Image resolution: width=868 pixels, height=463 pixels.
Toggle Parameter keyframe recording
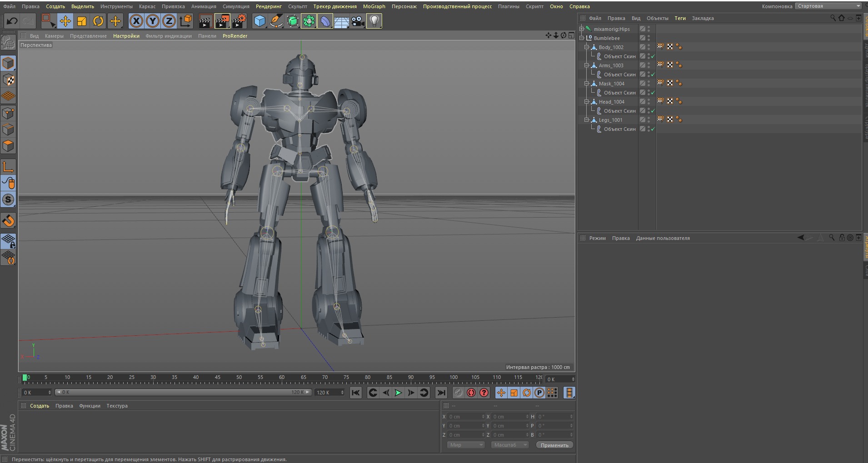click(x=539, y=393)
